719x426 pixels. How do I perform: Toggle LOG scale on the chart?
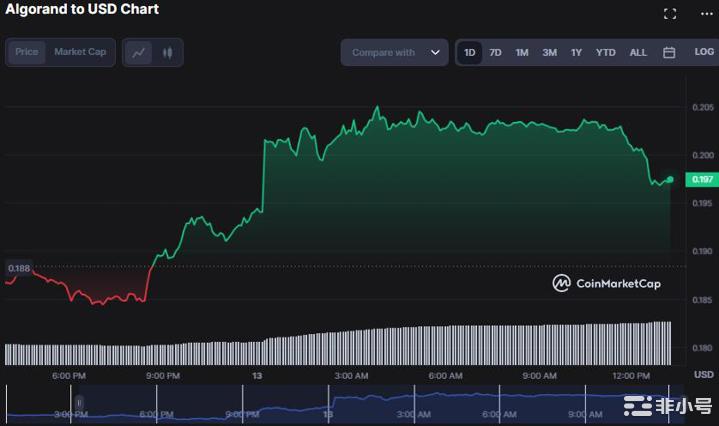(704, 52)
